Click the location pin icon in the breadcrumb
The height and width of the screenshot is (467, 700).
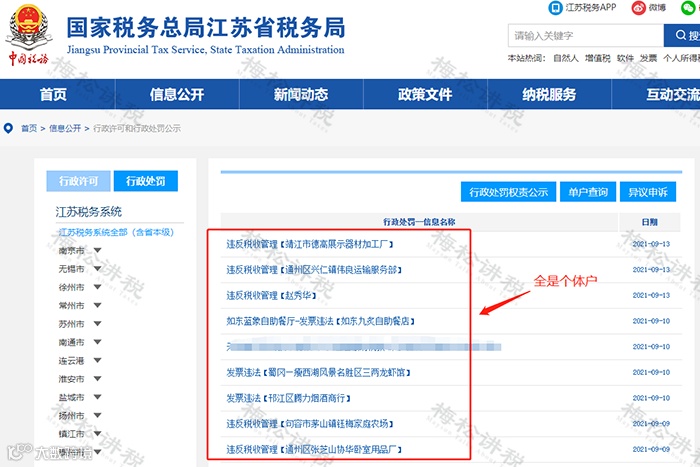click(8, 129)
